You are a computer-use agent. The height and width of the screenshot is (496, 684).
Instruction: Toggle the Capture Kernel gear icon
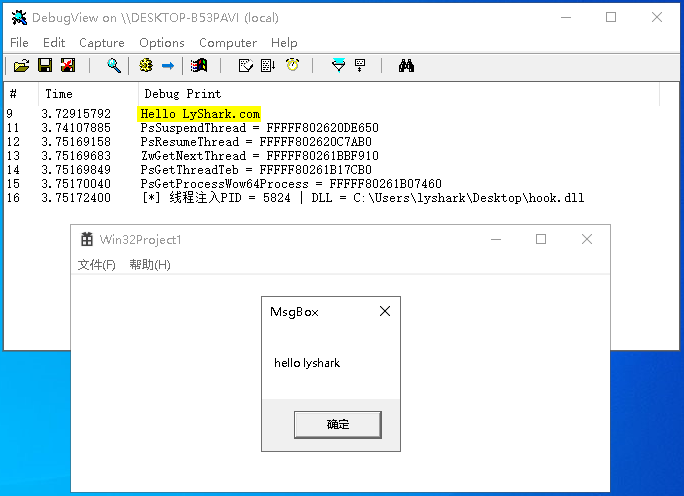click(146, 66)
